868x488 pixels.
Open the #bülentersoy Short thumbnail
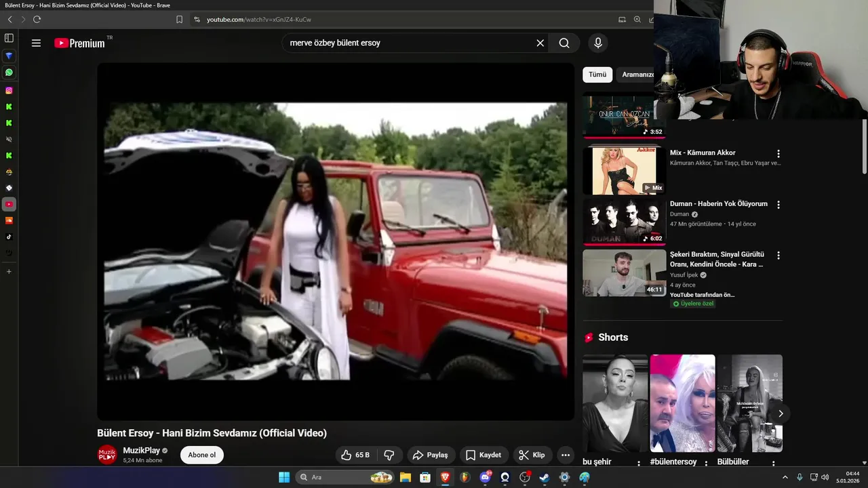click(682, 403)
